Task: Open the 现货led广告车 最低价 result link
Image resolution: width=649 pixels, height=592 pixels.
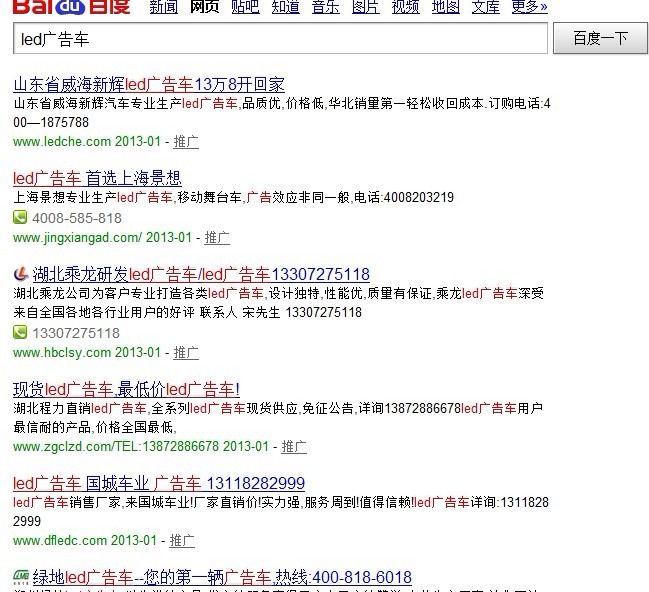Action: click(126, 389)
